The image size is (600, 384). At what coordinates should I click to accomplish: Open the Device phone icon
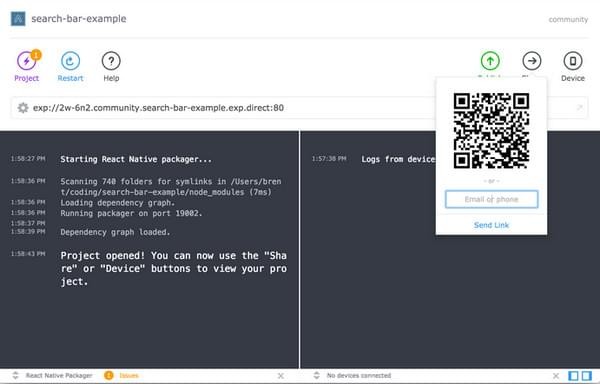click(573, 61)
